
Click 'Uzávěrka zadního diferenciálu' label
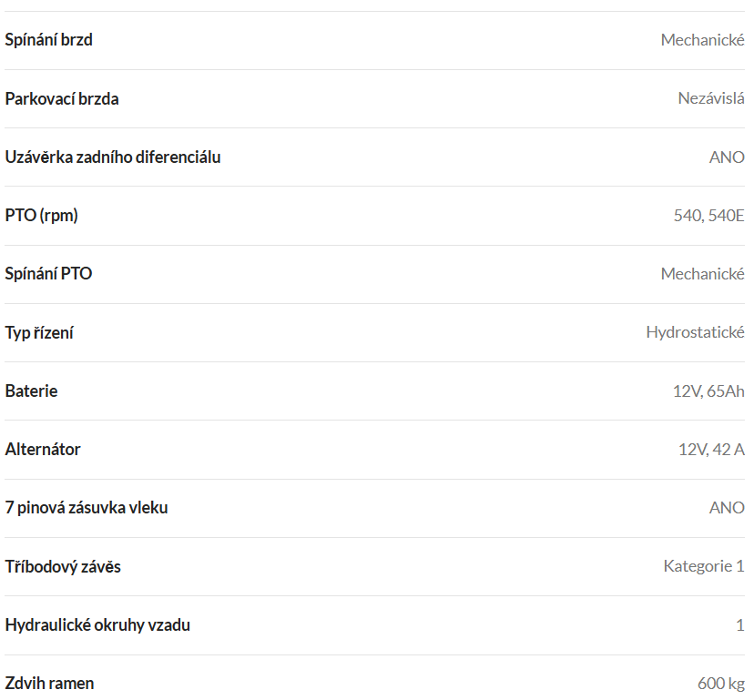(113, 157)
